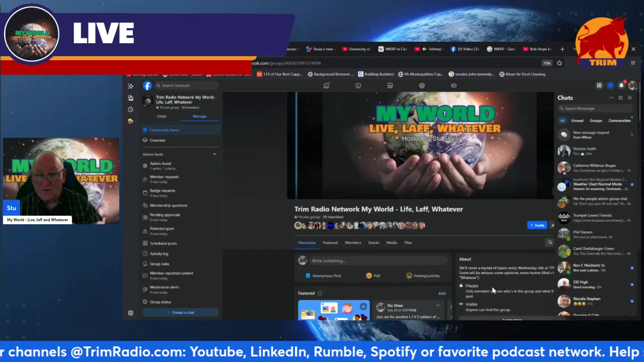Open the Discussion tab
The height and width of the screenshot is (362, 644).
pyautogui.click(x=307, y=242)
